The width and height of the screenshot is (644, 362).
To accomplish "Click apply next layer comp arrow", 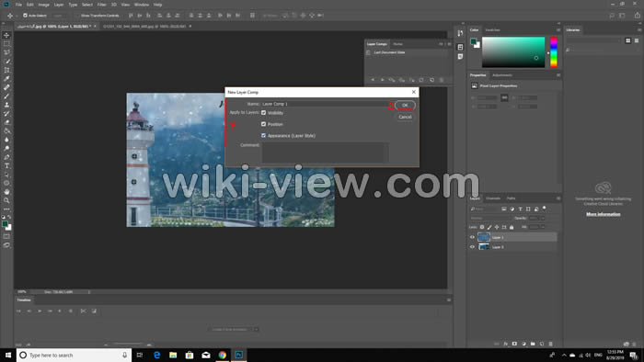I will tap(383, 80).
